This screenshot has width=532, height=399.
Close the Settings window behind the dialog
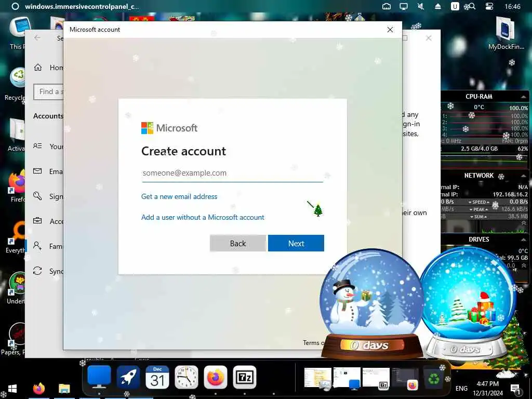point(429,38)
